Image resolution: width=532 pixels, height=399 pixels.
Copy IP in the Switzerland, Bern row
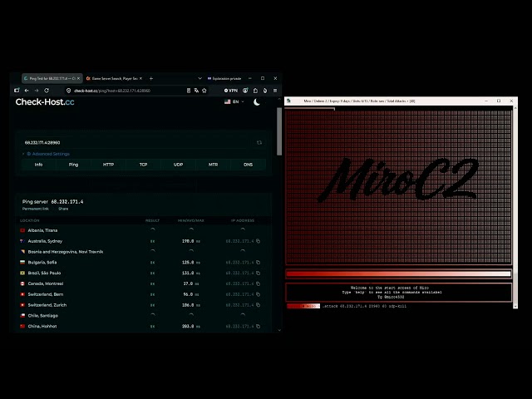[x=259, y=294]
